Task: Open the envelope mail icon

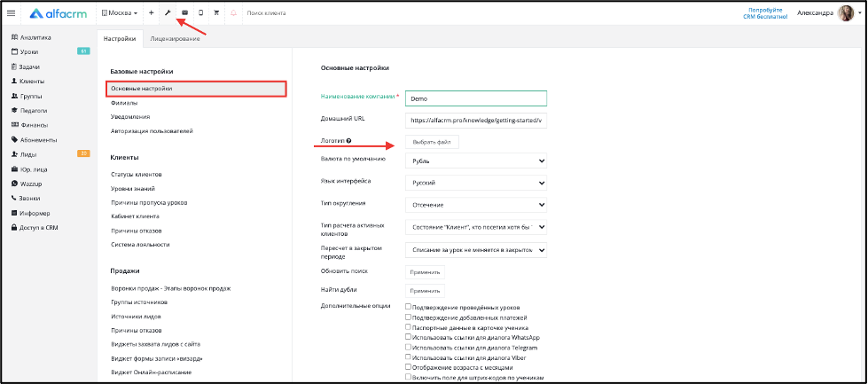Action: pos(184,12)
